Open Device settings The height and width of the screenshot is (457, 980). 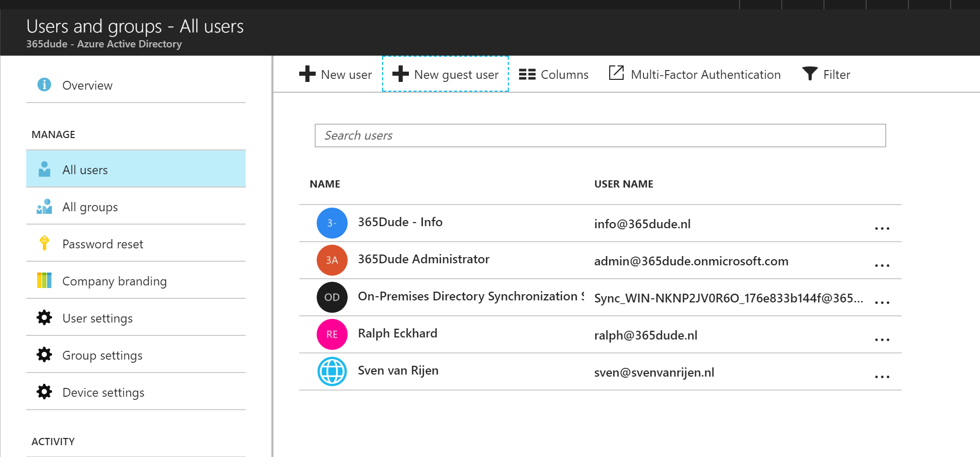(x=136, y=392)
